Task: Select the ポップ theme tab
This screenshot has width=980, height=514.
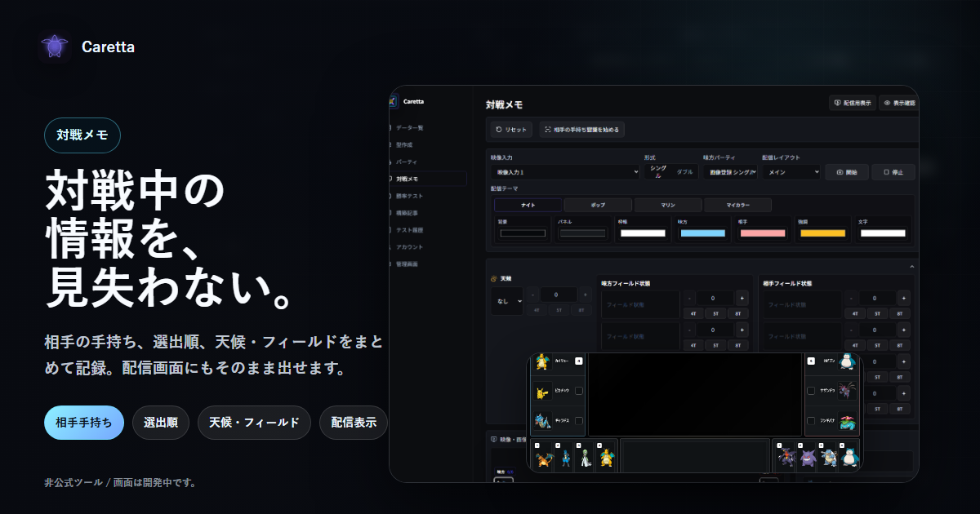Action: 598,206
